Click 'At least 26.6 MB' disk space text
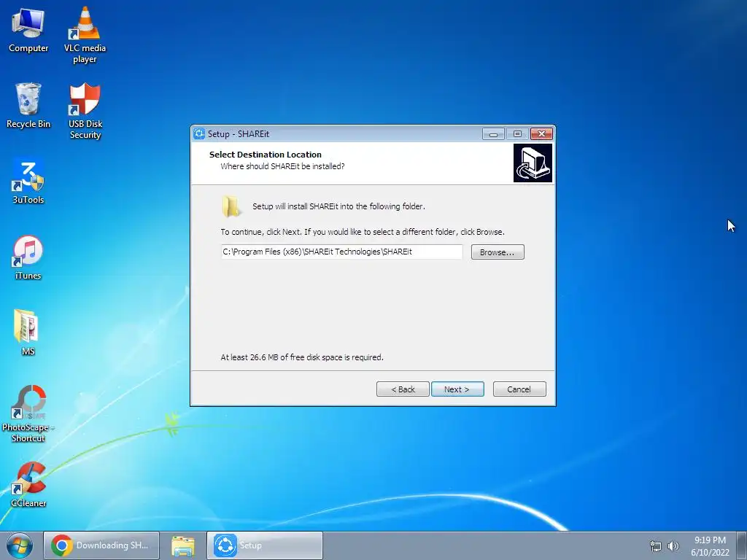Image resolution: width=747 pixels, height=560 pixels. (302, 357)
